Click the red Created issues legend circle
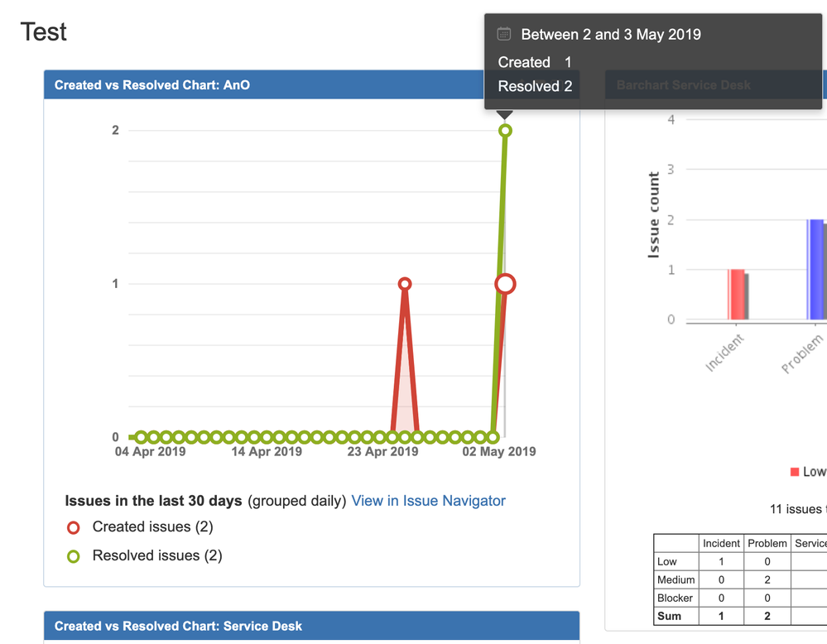 (73, 527)
